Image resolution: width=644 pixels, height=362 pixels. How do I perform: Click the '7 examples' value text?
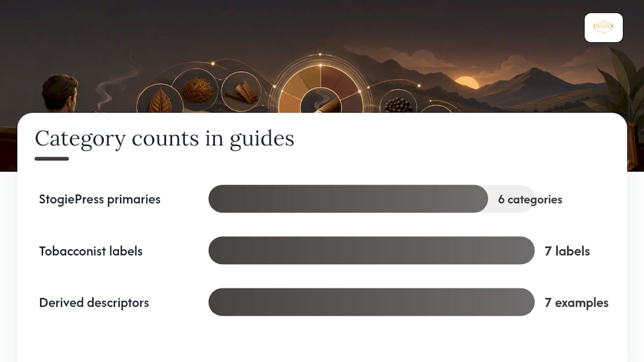click(577, 303)
